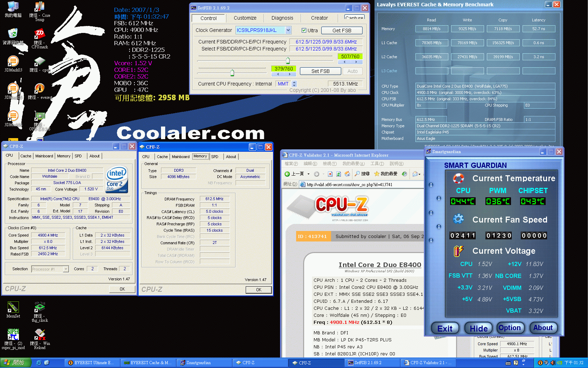
Task: Click the Option button in Smart Guardian
Action: (510, 328)
